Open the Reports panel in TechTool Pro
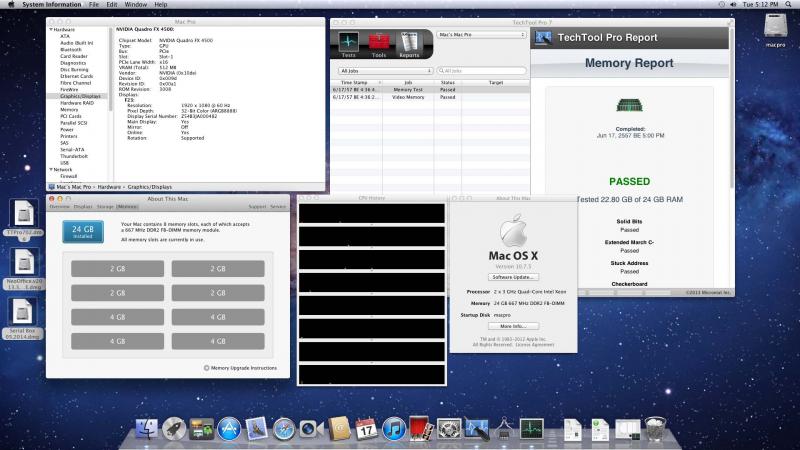 tap(409, 43)
